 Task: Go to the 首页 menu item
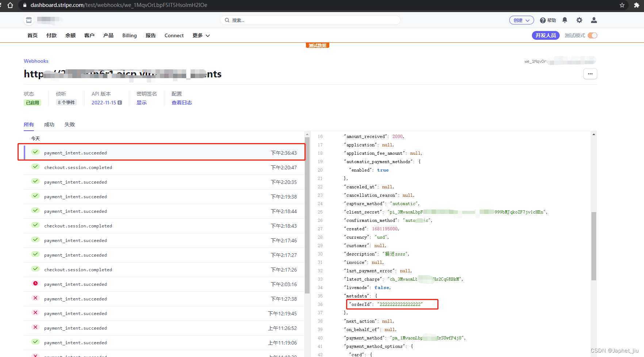pyautogui.click(x=32, y=35)
